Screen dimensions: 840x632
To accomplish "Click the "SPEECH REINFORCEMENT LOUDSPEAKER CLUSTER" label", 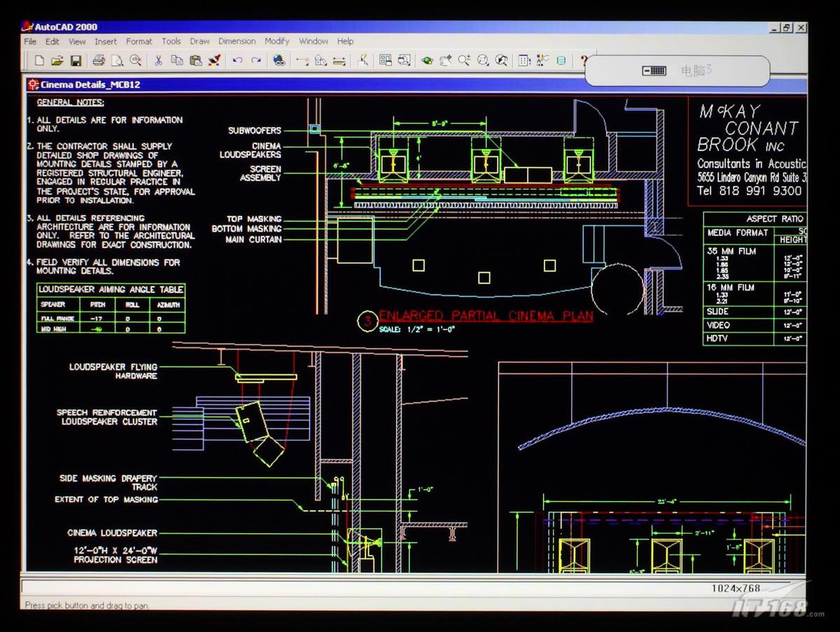I will pos(107,417).
